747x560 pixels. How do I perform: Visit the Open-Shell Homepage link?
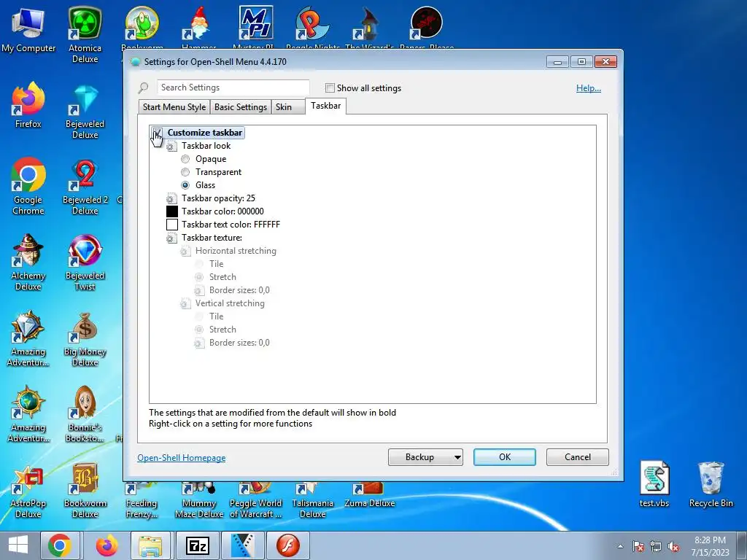click(x=181, y=458)
